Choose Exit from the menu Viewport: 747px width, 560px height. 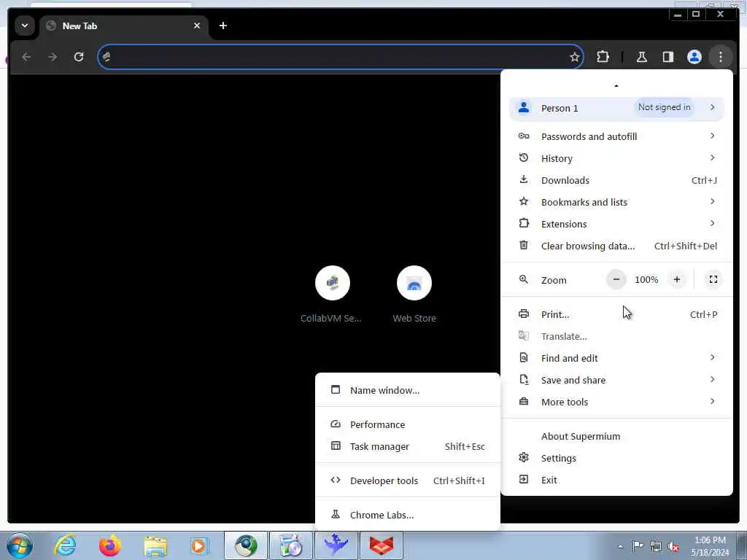click(616, 481)
